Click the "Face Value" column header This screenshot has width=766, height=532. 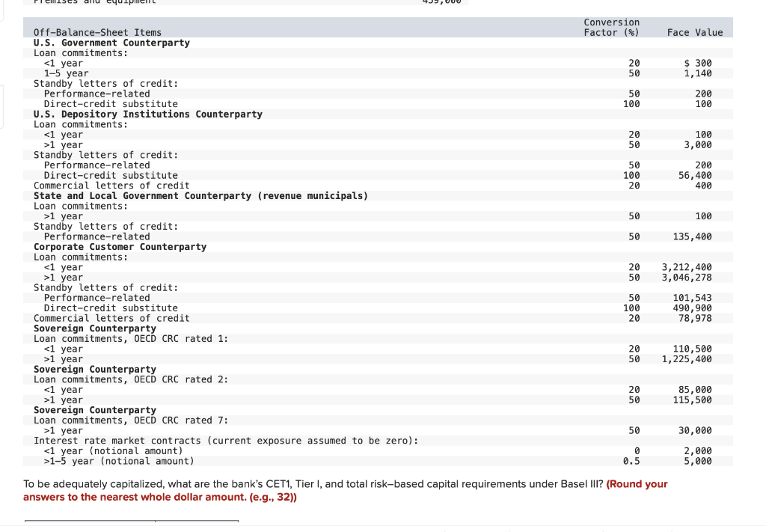[x=695, y=32]
